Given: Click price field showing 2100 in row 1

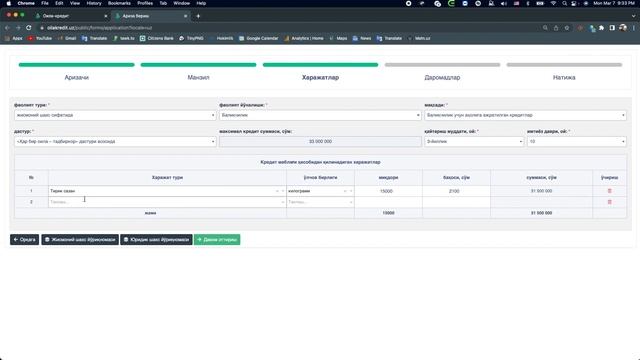Looking at the screenshot, I should (456, 191).
